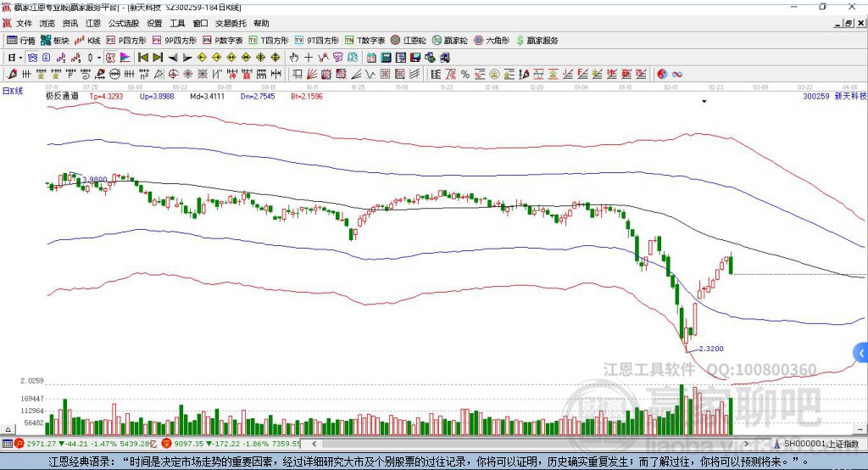Click the 极反通道 indicator label

click(x=62, y=96)
